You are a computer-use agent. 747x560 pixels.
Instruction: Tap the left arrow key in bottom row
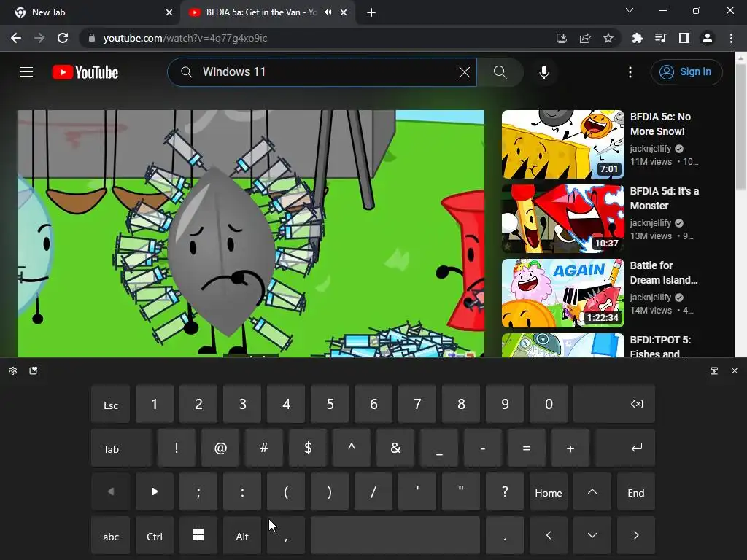(x=549, y=536)
